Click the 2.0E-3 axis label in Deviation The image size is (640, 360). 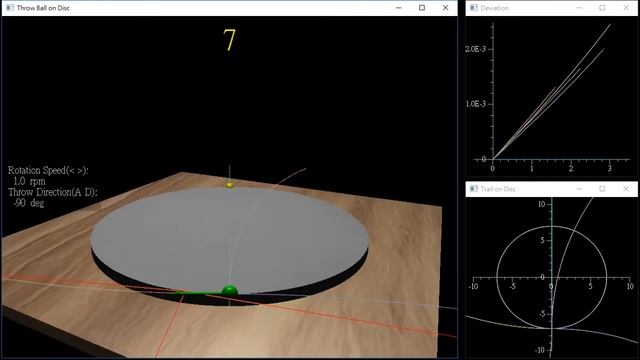pos(476,49)
